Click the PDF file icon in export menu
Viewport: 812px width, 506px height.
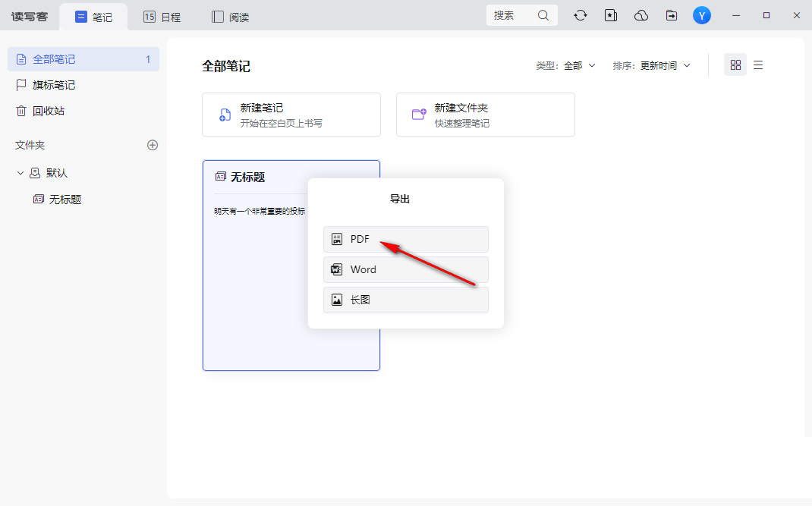click(337, 239)
